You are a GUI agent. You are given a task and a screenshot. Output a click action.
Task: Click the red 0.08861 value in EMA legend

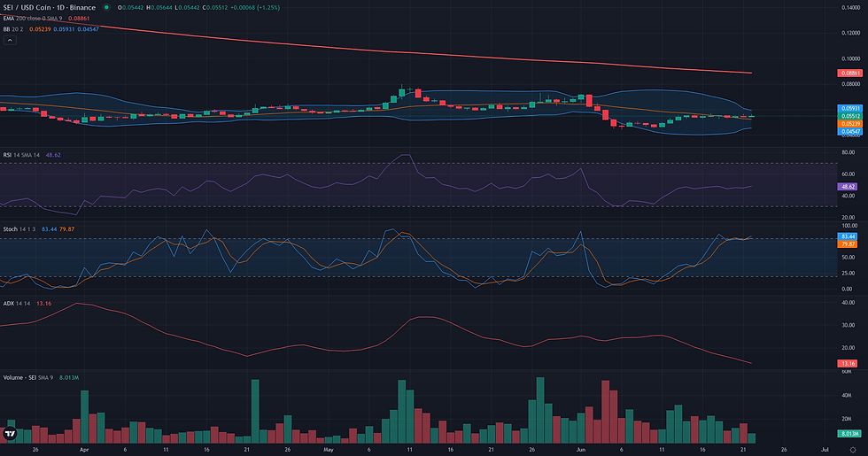[x=79, y=19]
